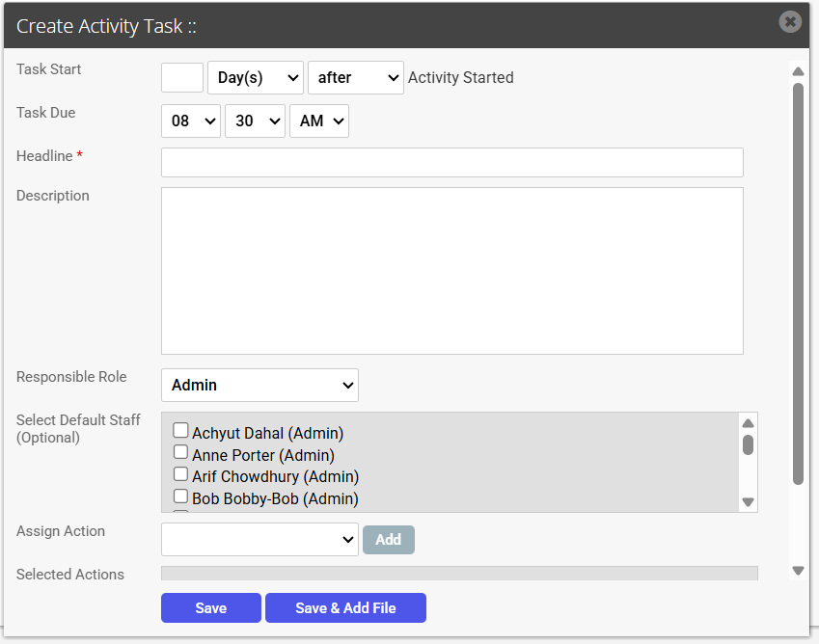
Task: Close the Create Activity Task dialog
Action: [790, 22]
